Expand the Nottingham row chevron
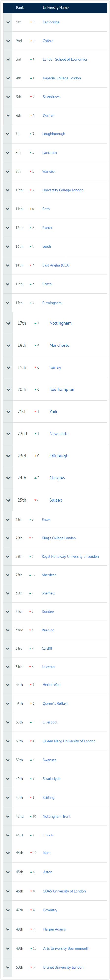The height and width of the screenshot is (980, 110). click(x=8, y=323)
